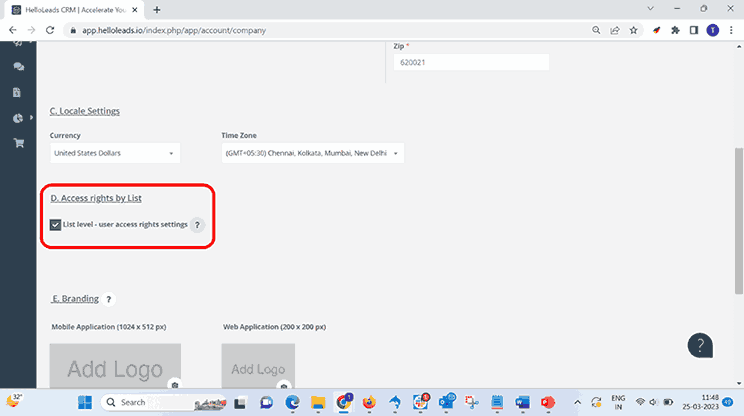The height and width of the screenshot is (416, 744).
Task: Open the chat icon in the sidebar
Action: coord(19,67)
